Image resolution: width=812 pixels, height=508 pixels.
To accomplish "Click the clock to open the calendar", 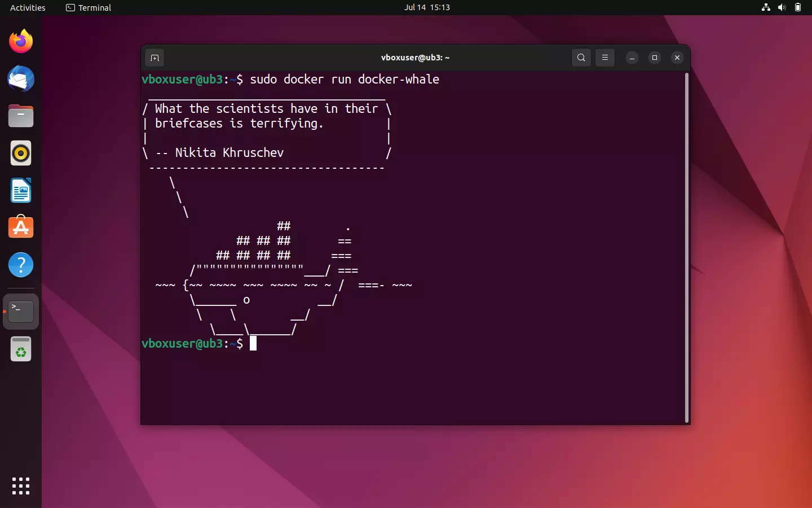I will [427, 8].
